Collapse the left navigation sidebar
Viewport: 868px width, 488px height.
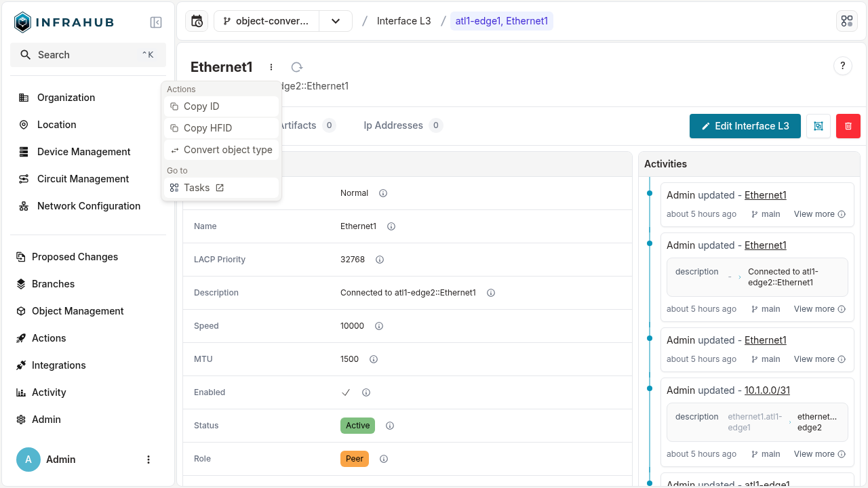pos(156,22)
